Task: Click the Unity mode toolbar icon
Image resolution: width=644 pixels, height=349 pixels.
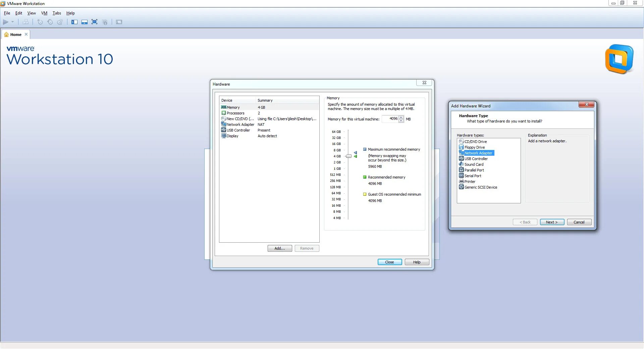Action: pos(105,22)
